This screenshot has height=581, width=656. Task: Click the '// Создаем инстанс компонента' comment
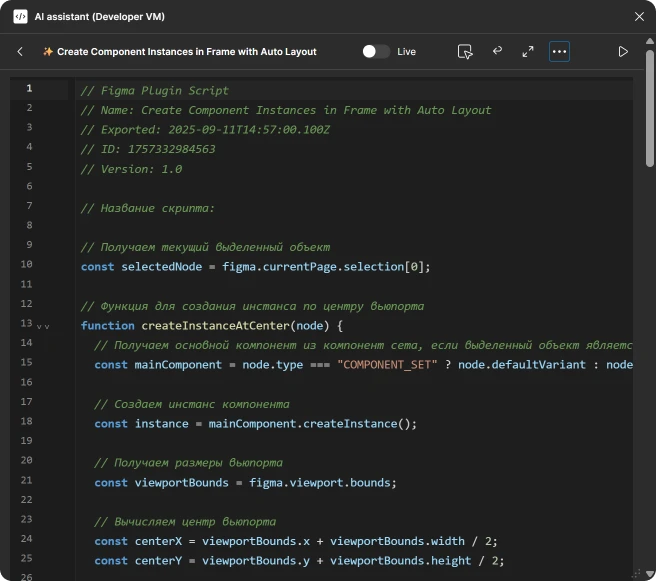tap(192, 404)
